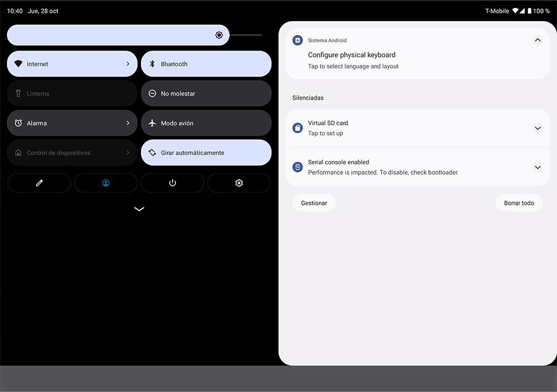The width and height of the screenshot is (557, 392).
Task: Click the home icon in device controls
Action: (18, 153)
